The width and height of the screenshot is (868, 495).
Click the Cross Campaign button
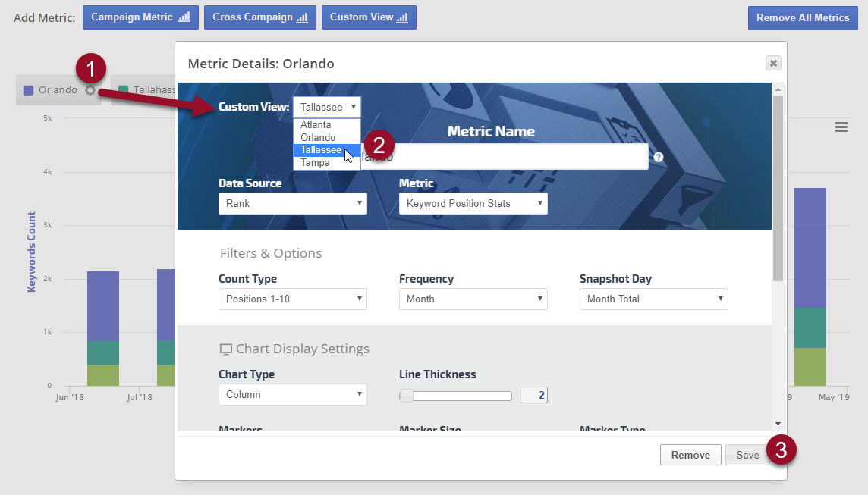(259, 17)
